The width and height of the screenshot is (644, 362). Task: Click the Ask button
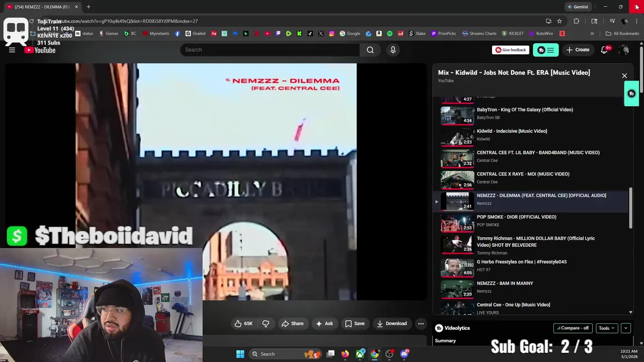(x=324, y=324)
